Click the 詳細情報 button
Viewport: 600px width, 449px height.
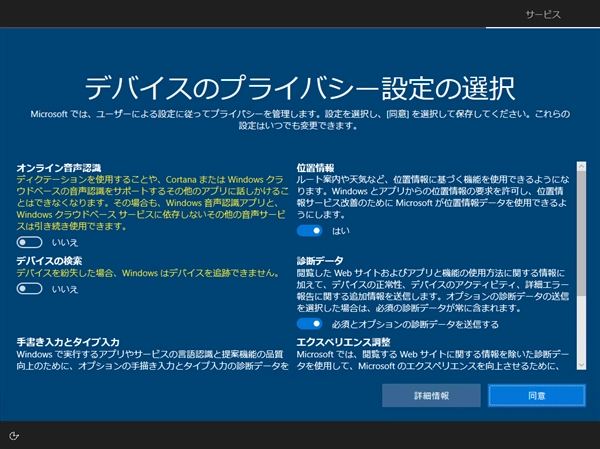431,396
